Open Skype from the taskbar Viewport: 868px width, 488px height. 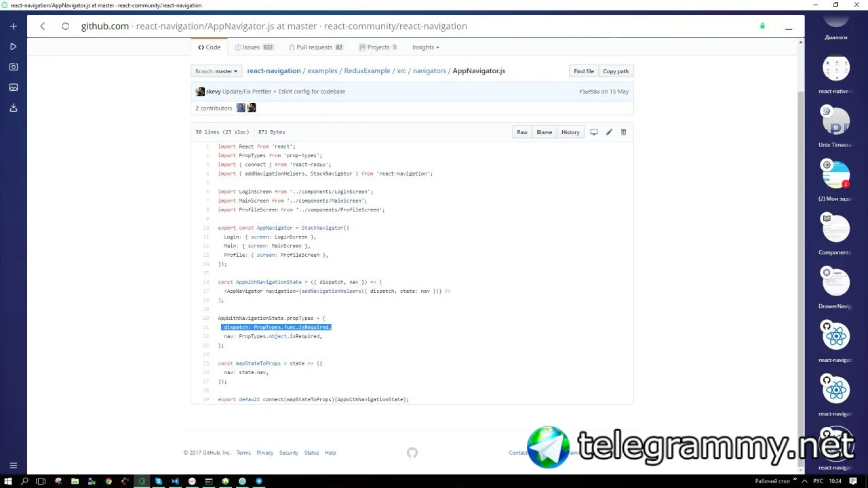point(159,481)
